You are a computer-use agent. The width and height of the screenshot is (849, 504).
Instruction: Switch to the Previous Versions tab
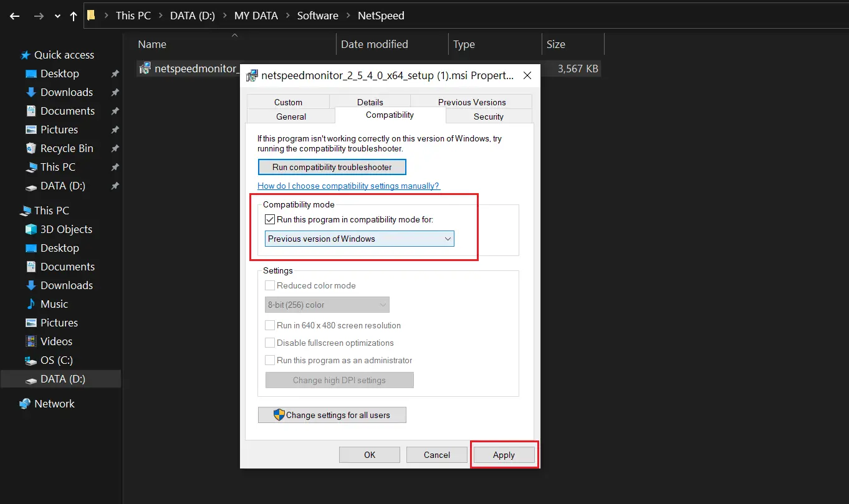pyautogui.click(x=472, y=102)
